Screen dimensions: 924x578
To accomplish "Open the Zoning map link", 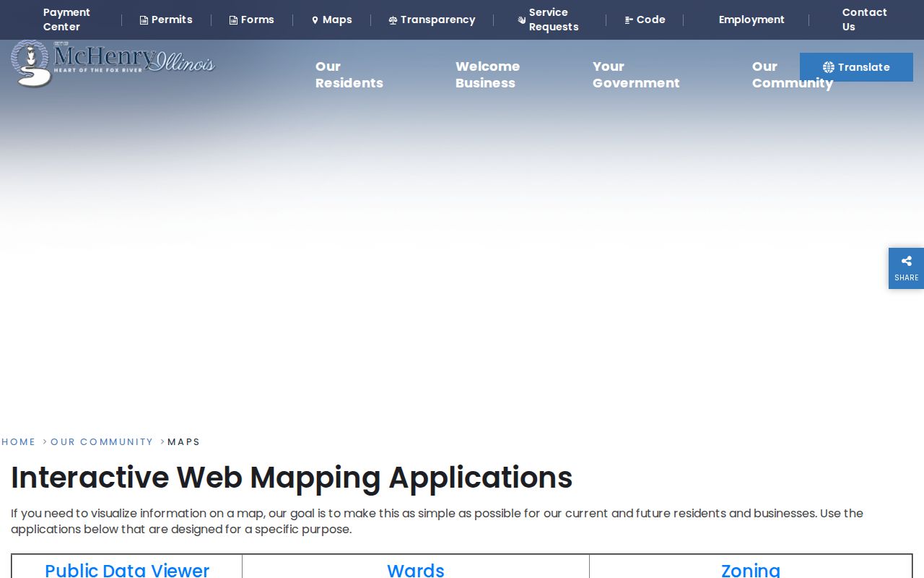I will (x=751, y=570).
